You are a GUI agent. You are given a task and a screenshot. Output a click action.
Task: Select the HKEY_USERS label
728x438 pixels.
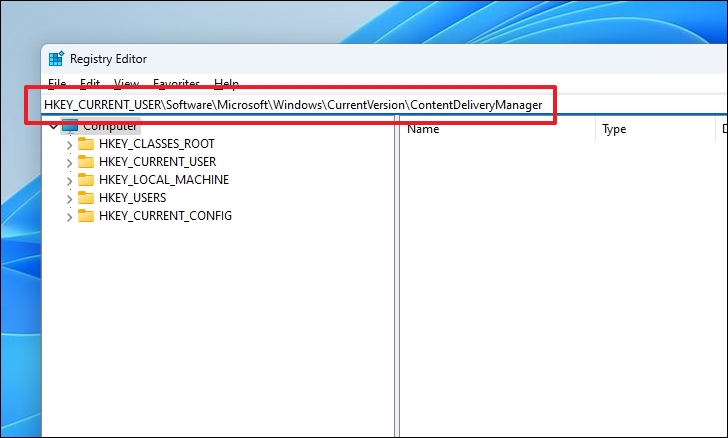[133, 198]
